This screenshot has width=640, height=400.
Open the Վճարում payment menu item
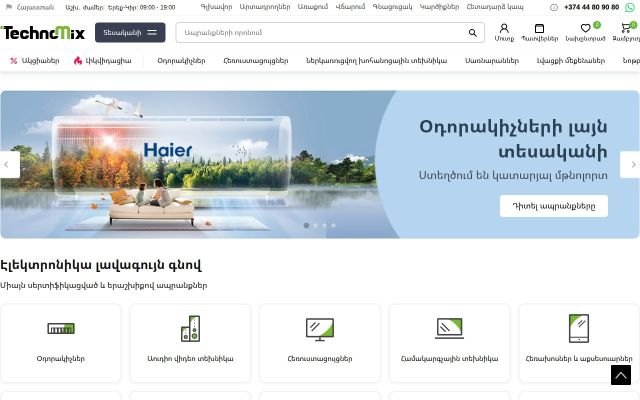click(x=350, y=7)
